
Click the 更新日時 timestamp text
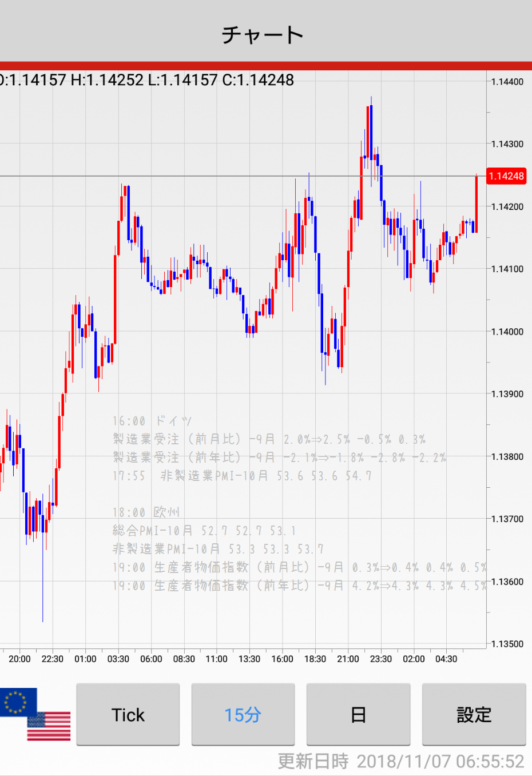[x=400, y=761]
